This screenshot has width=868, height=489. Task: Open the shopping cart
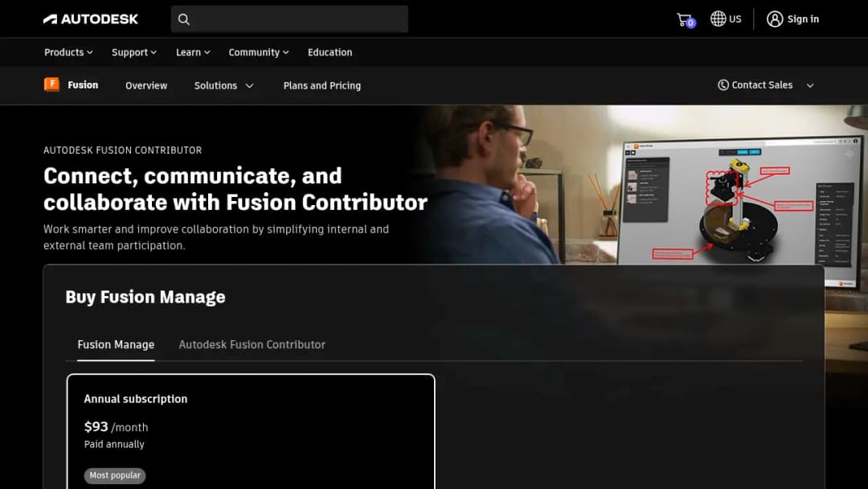685,19
